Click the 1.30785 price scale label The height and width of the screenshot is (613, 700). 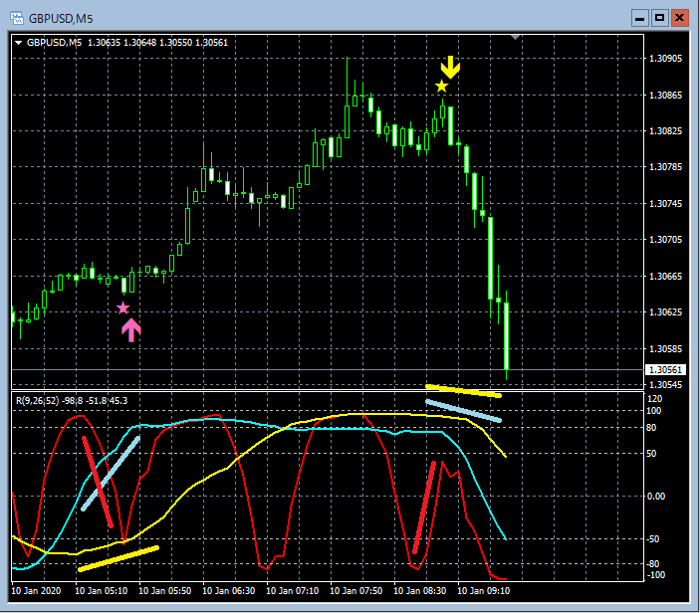[x=665, y=167]
